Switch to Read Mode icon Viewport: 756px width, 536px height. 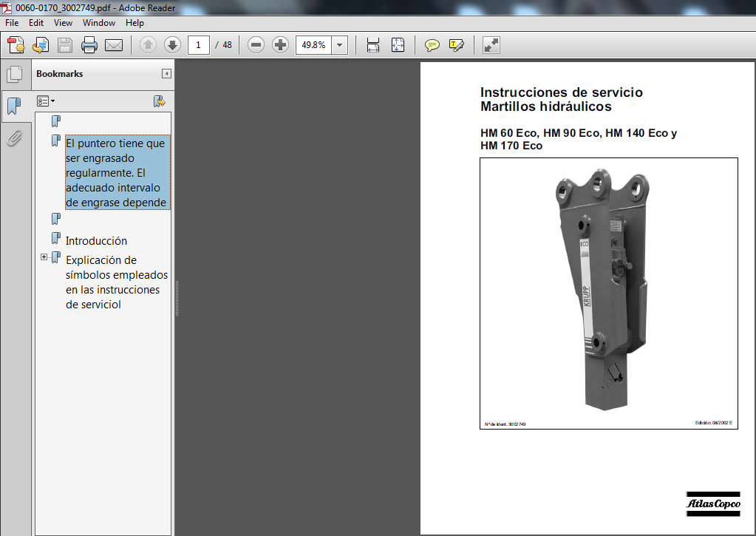491,45
